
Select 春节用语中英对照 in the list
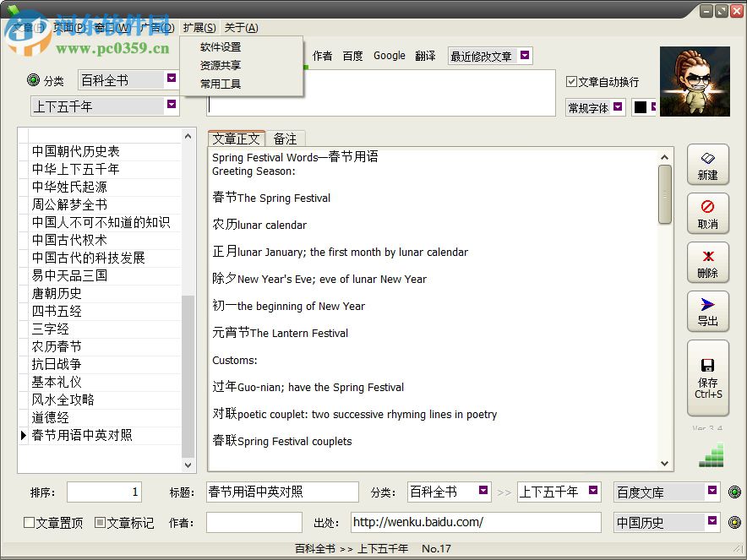point(105,435)
